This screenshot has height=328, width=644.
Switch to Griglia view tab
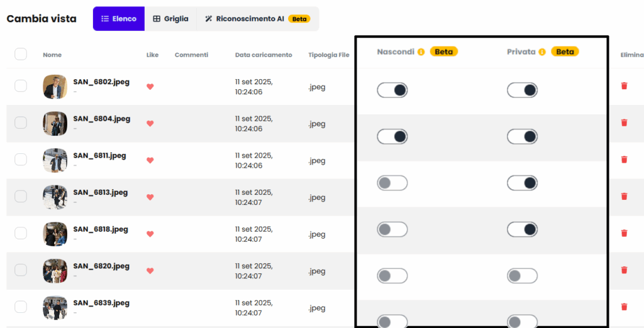coord(170,19)
